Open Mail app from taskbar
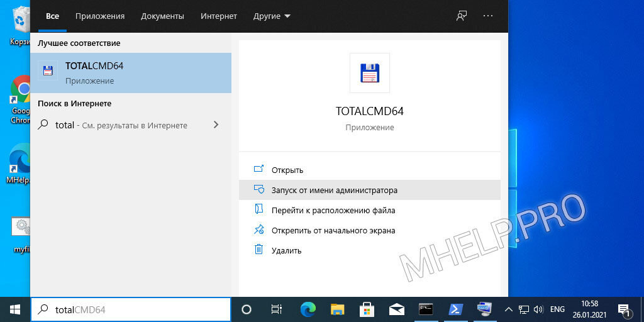Screen dimensions: 644x322 [x=397, y=309]
